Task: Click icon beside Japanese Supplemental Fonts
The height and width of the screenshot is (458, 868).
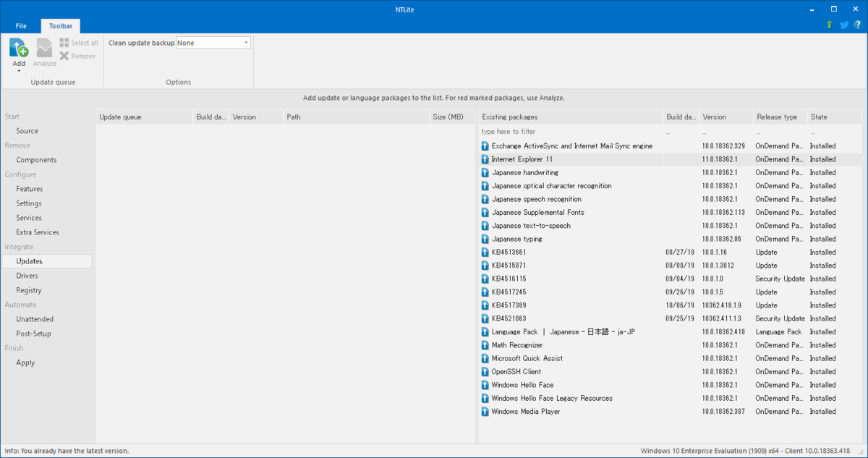Action: 485,212
